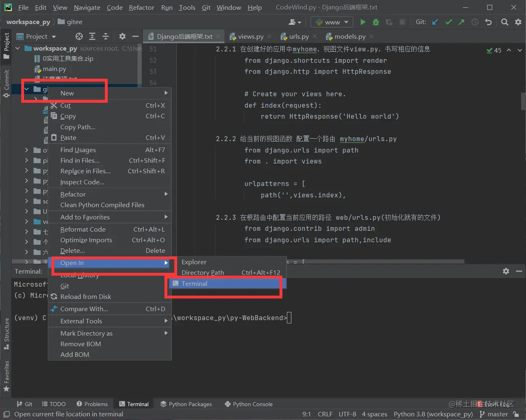Open IDE settings gear in toolbar

[x=518, y=22]
